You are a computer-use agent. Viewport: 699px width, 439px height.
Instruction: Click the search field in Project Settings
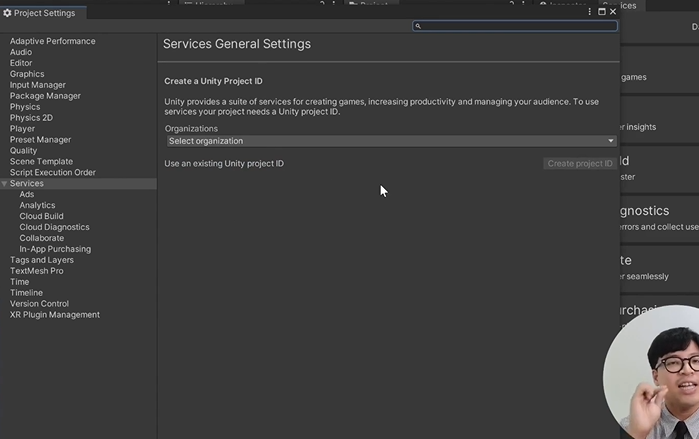(515, 26)
